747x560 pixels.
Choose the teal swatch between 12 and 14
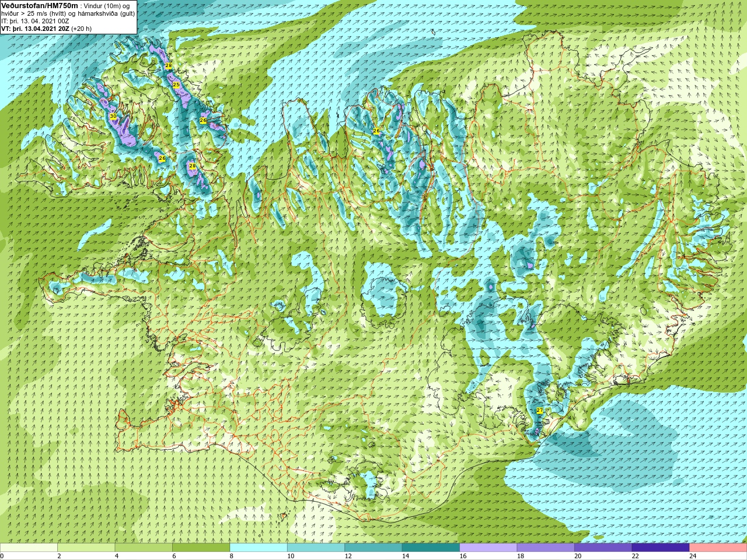coord(373,547)
